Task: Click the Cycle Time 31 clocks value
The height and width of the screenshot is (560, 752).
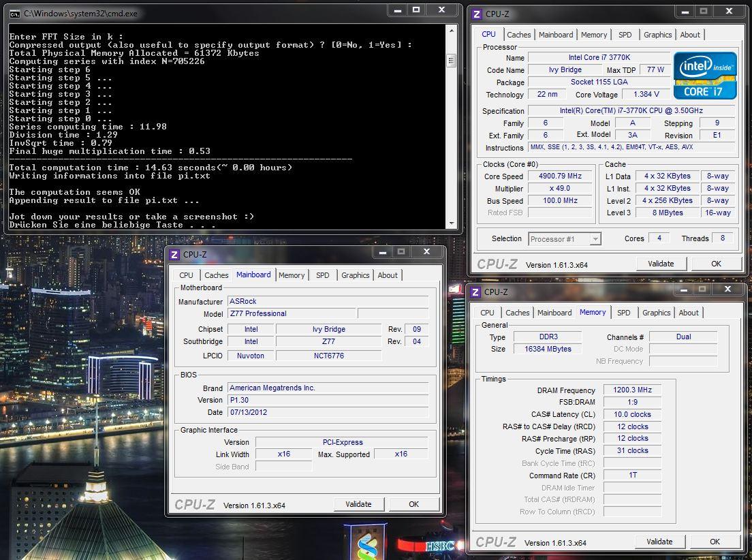Action: (x=633, y=450)
